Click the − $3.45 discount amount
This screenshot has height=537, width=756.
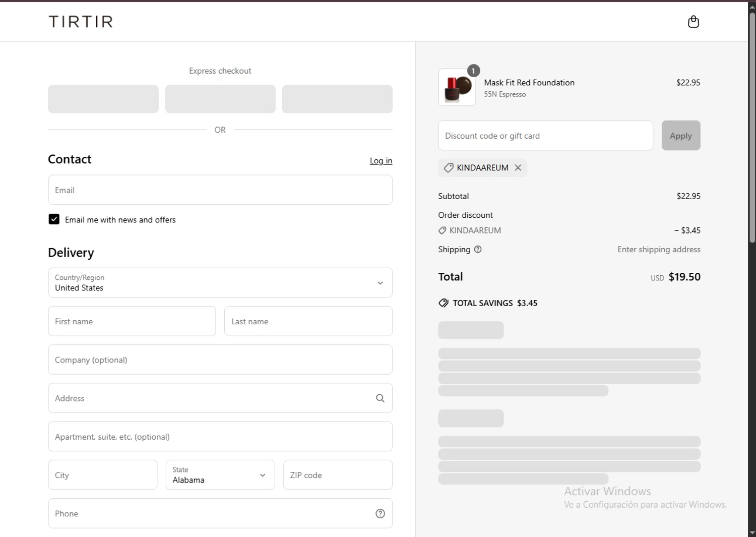tap(687, 230)
